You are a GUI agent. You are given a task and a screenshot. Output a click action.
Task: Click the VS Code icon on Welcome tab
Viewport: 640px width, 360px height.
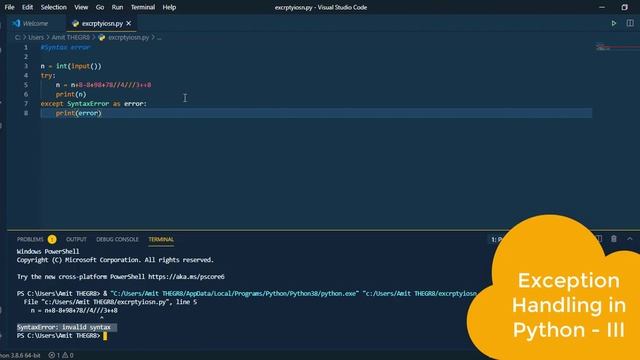(16, 23)
